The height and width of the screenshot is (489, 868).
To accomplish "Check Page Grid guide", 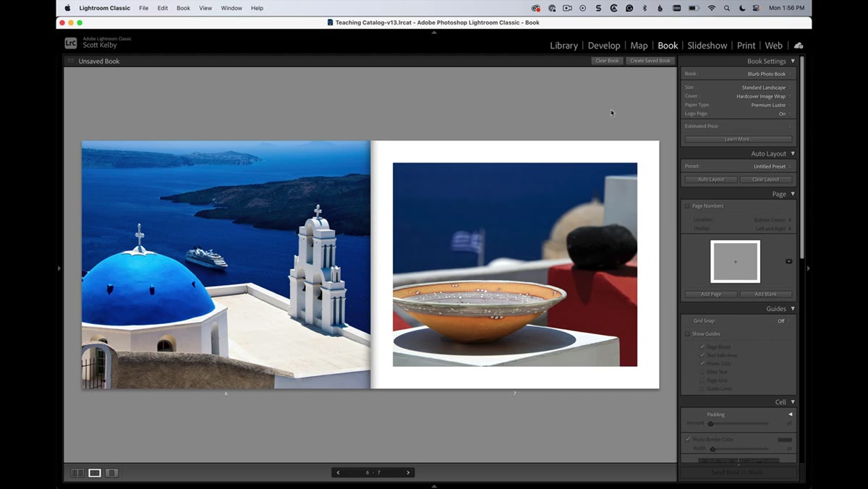I will [702, 380].
